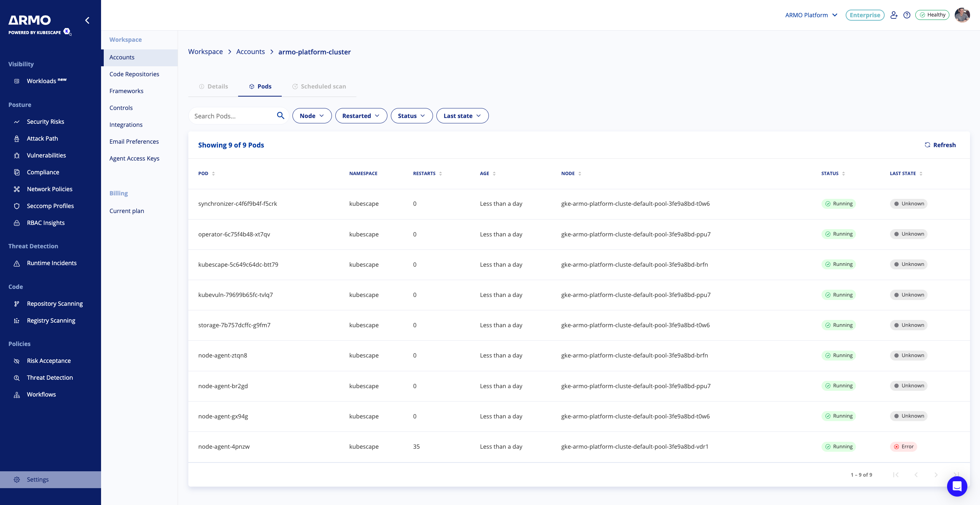The image size is (980, 505).
Task: Open Registry Scanning
Action: click(51, 320)
